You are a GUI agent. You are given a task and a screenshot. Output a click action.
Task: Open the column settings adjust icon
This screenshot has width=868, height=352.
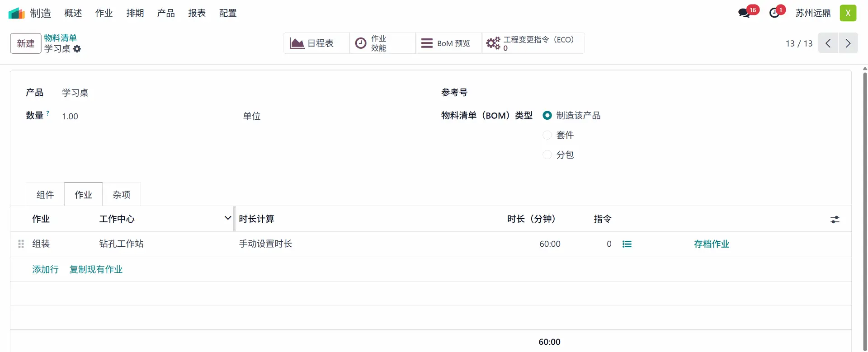click(835, 220)
